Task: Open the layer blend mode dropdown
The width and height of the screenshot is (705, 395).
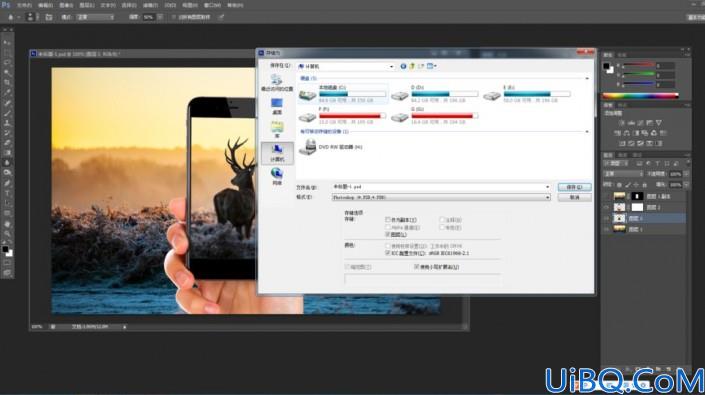Action: pos(623,174)
